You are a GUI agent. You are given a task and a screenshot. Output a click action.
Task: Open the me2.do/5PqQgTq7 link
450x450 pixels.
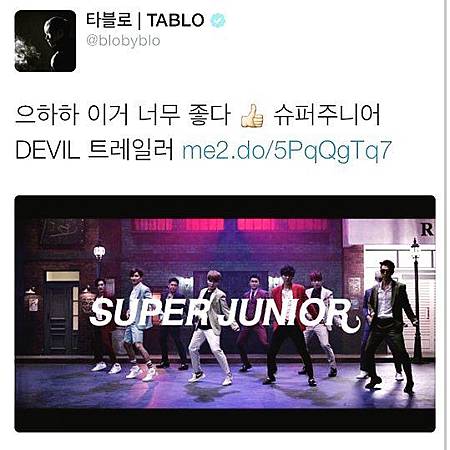coord(287,150)
